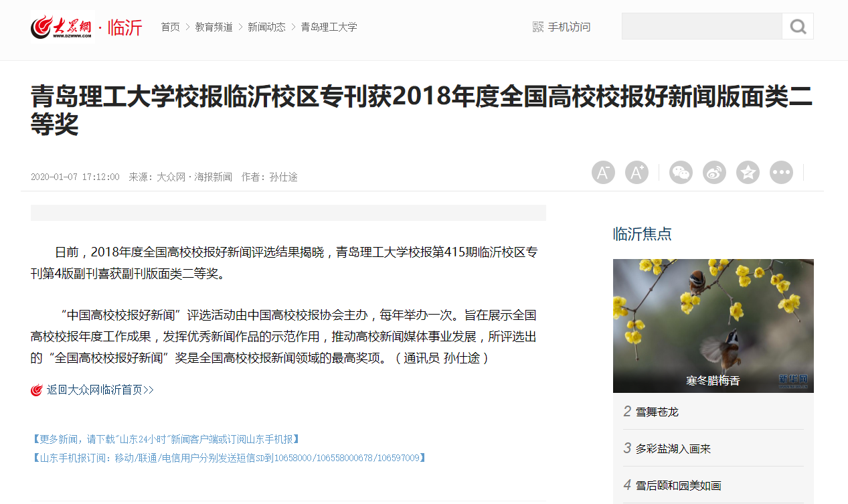
Task: Click the QR code 手机访问 icon
Action: click(538, 27)
